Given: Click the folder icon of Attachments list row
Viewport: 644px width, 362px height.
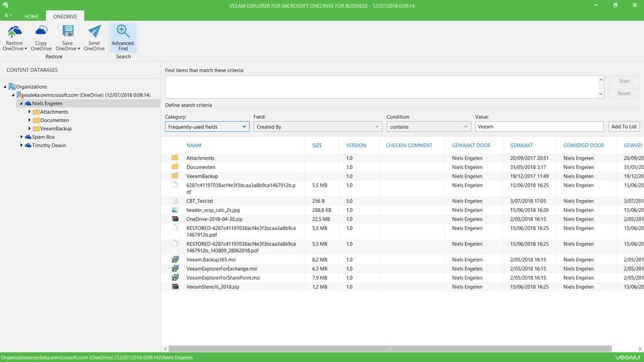Looking at the screenshot, I should tap(175, 158).
